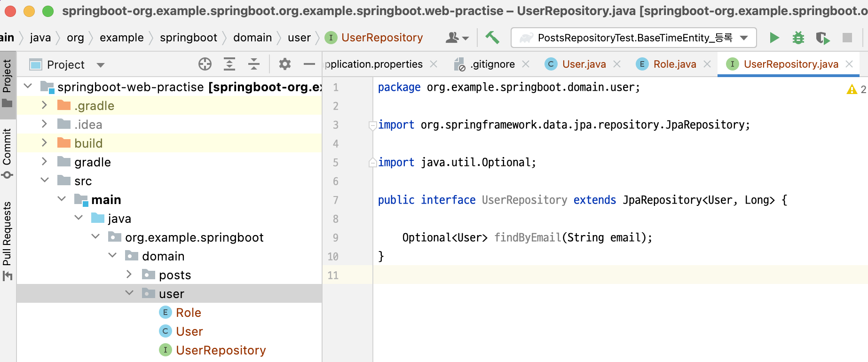Image resolution: width=868 pixels, height=362 pixels.
Task: Click line number 7 in the gutter
Action: (336, 200)
